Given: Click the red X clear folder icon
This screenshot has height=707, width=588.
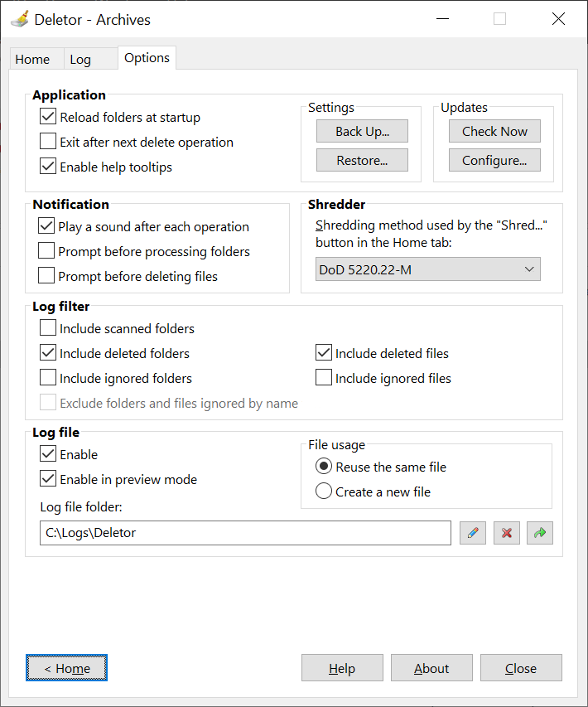Looking at the screenshot, I should 507,533.
